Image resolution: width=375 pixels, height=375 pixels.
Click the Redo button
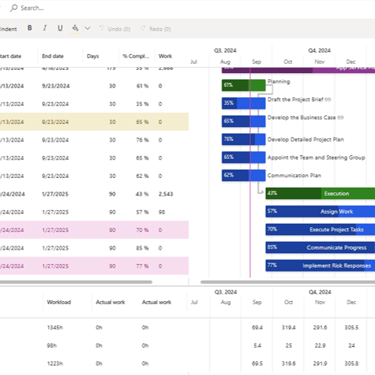point(156,29)
